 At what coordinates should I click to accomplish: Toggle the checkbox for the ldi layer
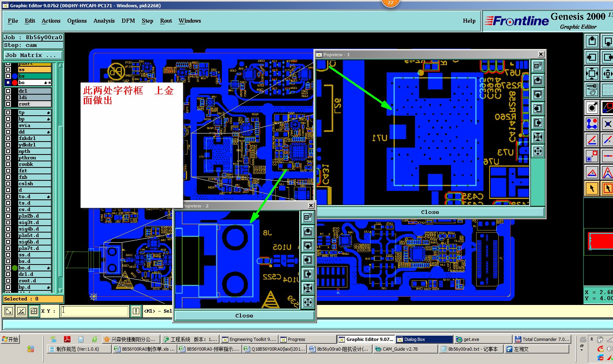8,97
